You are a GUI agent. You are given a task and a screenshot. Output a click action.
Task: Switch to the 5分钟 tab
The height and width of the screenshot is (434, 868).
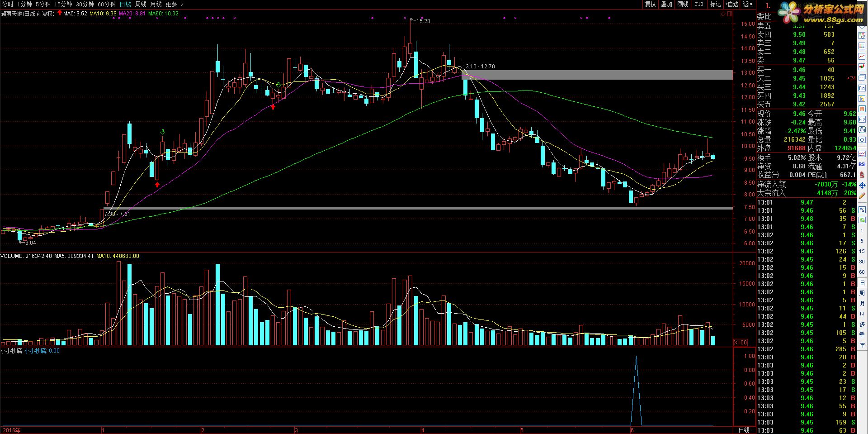(x=43, y=4)
